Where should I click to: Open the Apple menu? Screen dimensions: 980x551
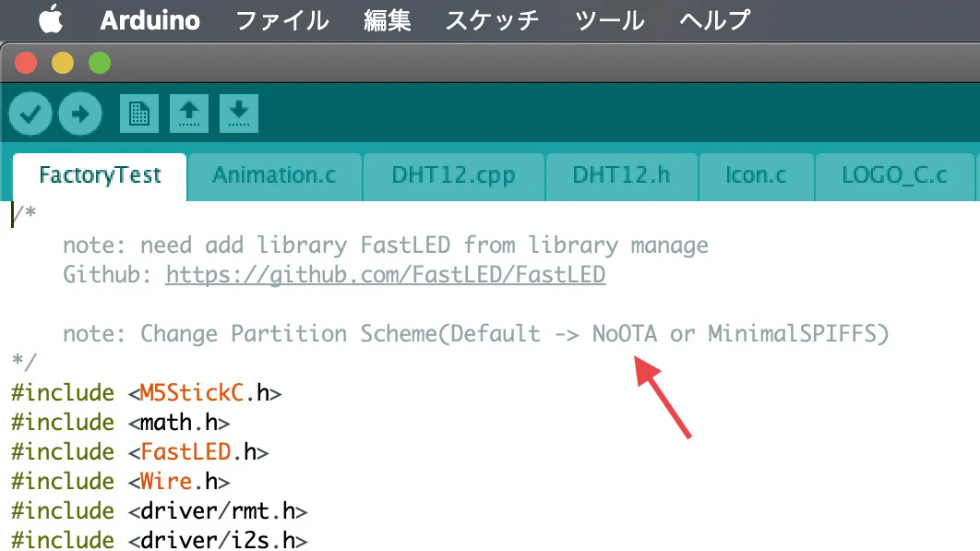click(51, 19)
